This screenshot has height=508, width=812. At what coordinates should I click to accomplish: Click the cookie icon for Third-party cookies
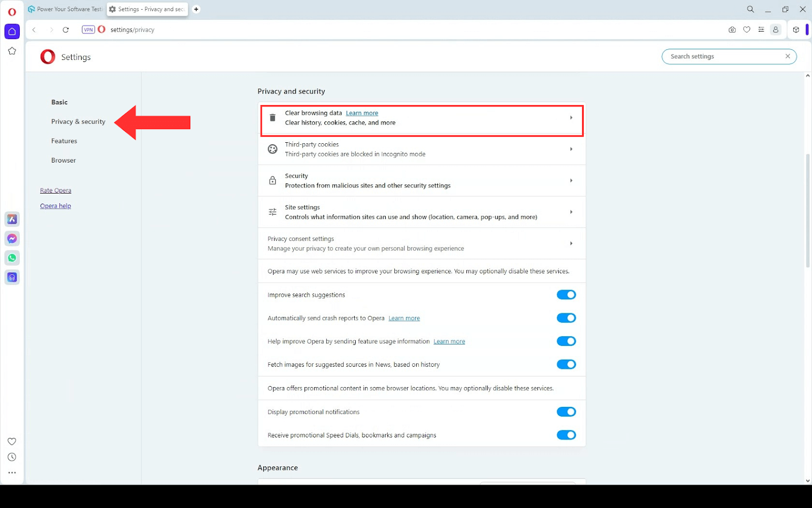(273, 149)
